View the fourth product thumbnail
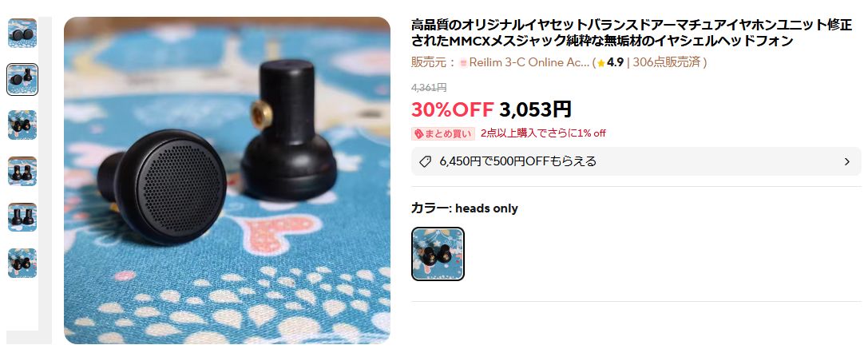The width and height of the screenshot is (868, 353). pyautogui.click(x=22, y=171)
